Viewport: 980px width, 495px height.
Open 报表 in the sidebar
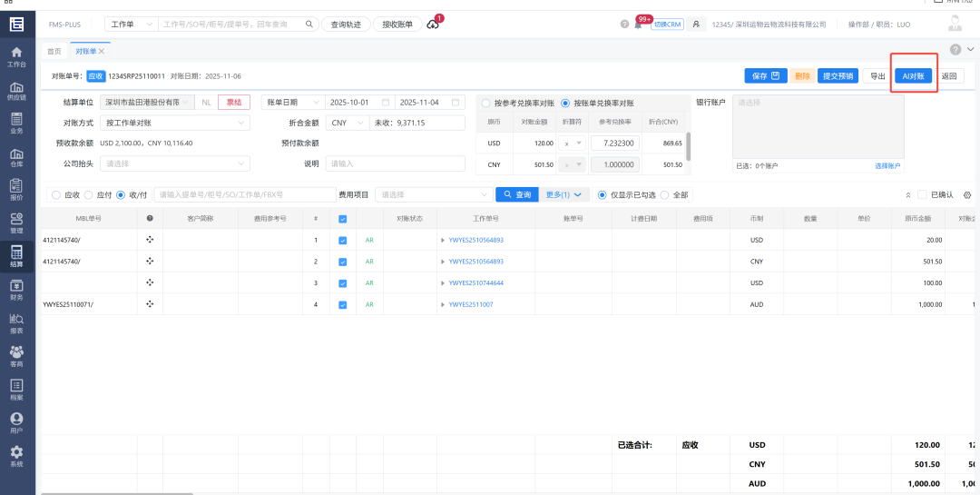coord(17,323)
